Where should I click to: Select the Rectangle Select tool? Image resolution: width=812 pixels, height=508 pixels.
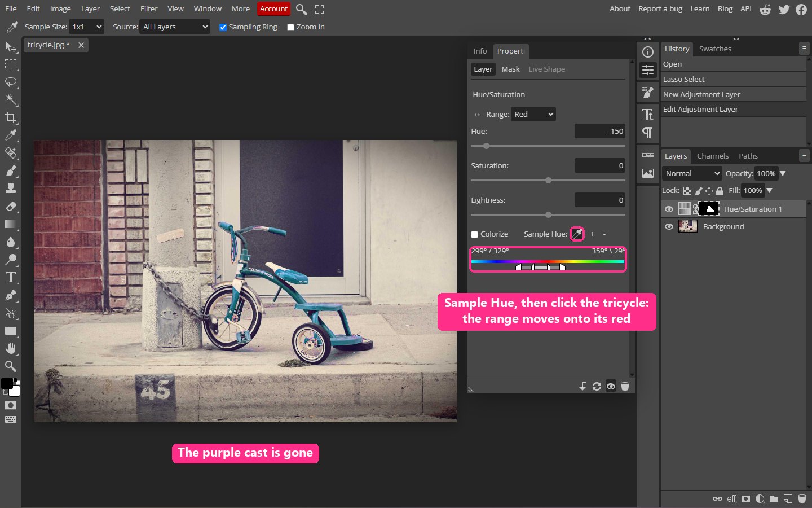coord(11,64)
